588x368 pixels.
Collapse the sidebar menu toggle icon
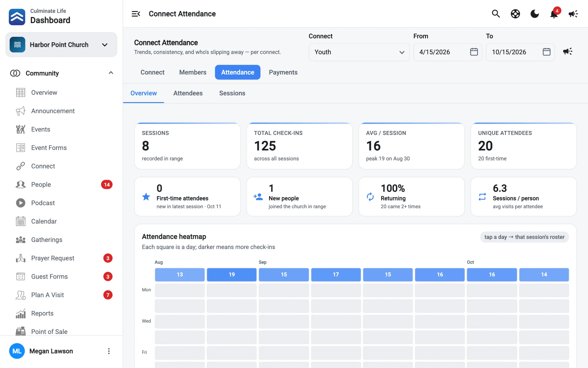(x=136, y=14)
